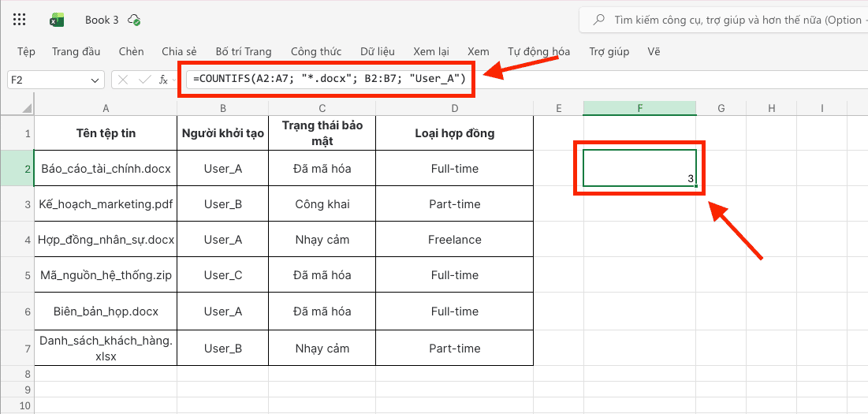Select column D header
Screen dimensions: 868x414
[x=454, y=108]
